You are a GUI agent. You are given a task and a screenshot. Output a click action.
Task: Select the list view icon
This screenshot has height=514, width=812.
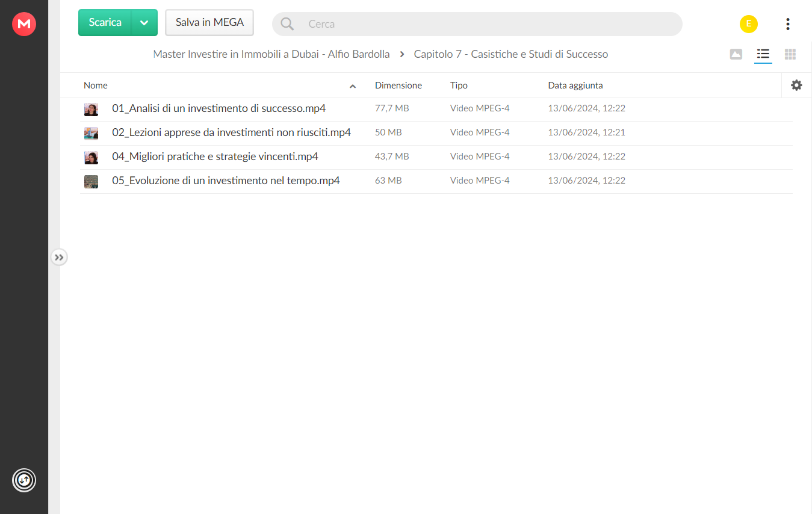coord(763,54)
